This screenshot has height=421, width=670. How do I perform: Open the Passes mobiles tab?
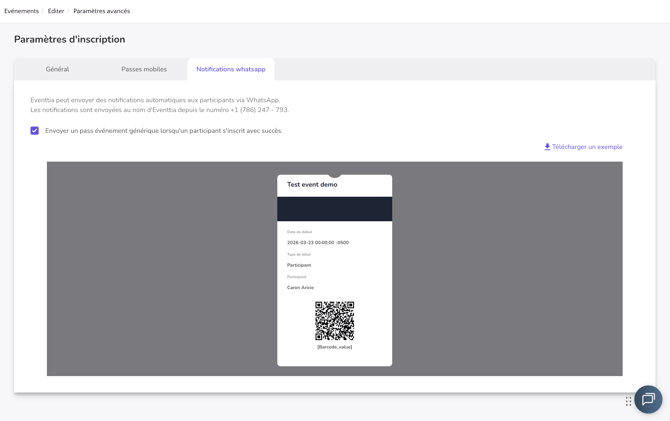(144, 69)
